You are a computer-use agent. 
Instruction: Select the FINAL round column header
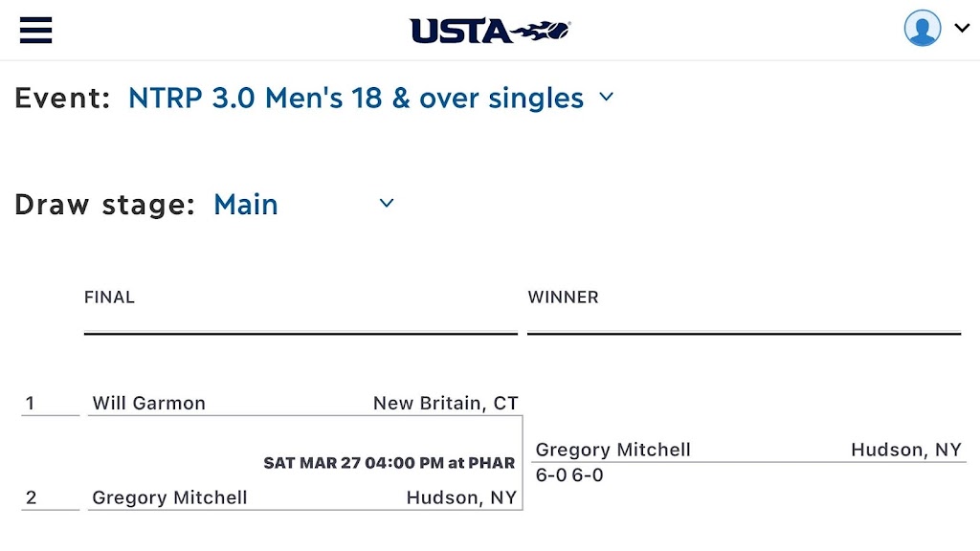(x=109, y=298)
